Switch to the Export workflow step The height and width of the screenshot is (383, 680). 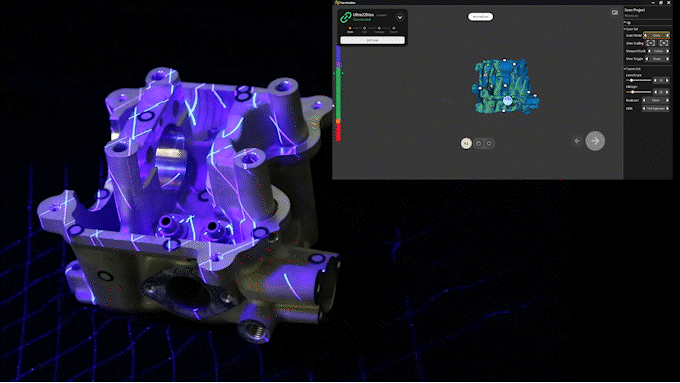click(393, 30)
